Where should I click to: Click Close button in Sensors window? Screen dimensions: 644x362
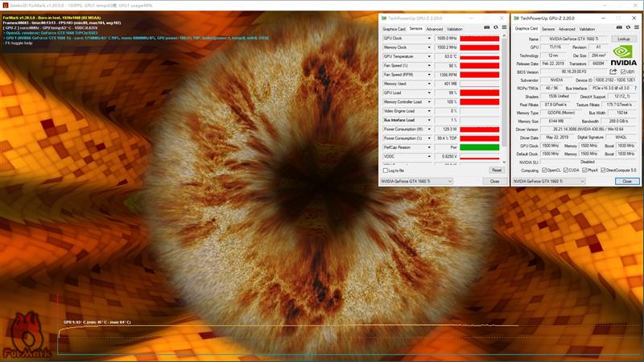(x=495, y=181)
